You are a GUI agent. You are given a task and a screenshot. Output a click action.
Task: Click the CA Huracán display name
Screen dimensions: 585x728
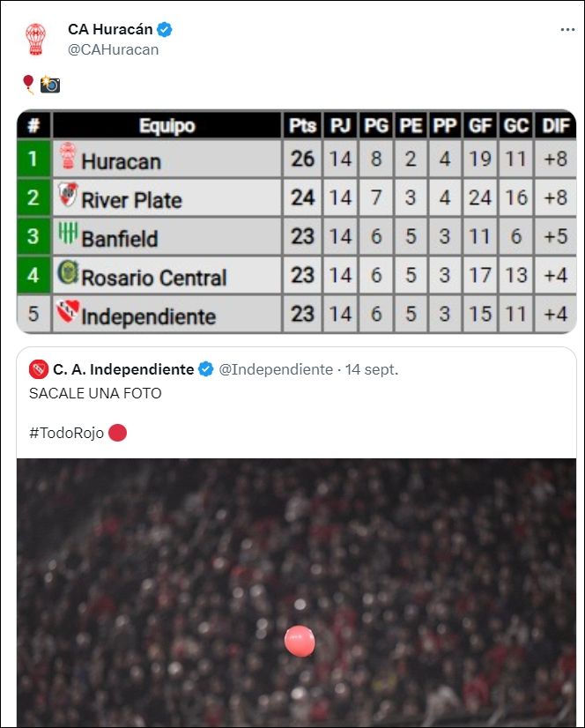tap(110, 30)
